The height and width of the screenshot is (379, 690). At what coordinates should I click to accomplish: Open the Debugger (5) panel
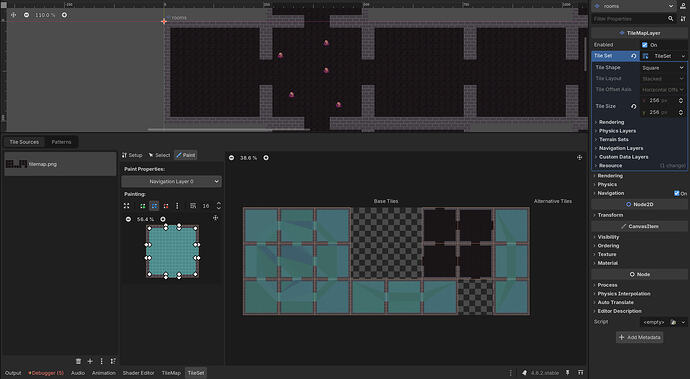coord(46,373)
